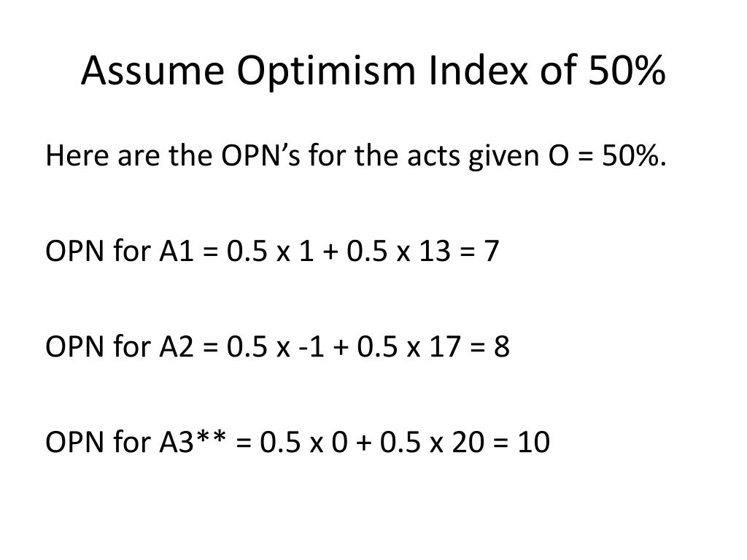Click 'O = 50%' in the intro sentence

[607, 156]
